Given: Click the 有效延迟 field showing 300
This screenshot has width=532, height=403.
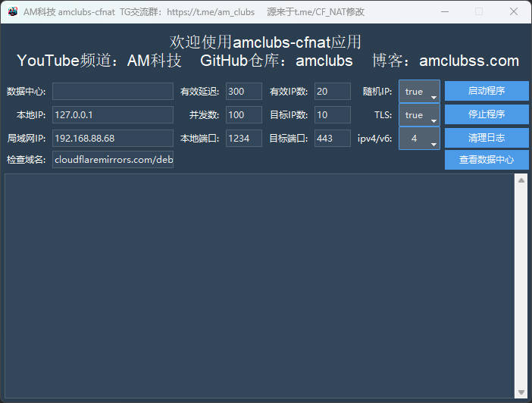Looking at the screenshot, I should (243, 92).
